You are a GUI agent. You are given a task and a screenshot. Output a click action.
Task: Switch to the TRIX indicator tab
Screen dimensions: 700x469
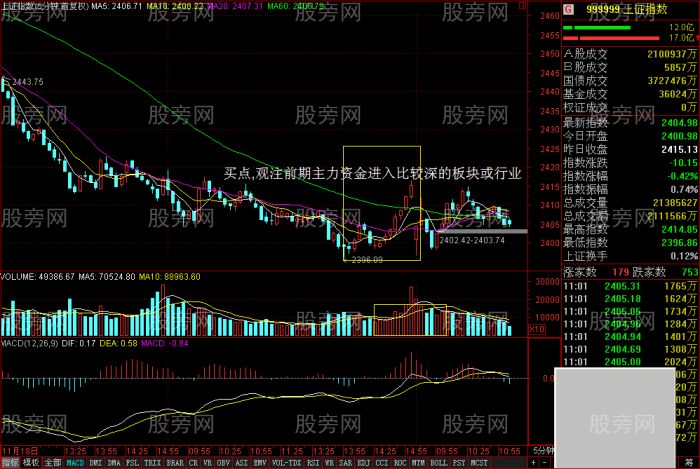[x=152, y=463]
